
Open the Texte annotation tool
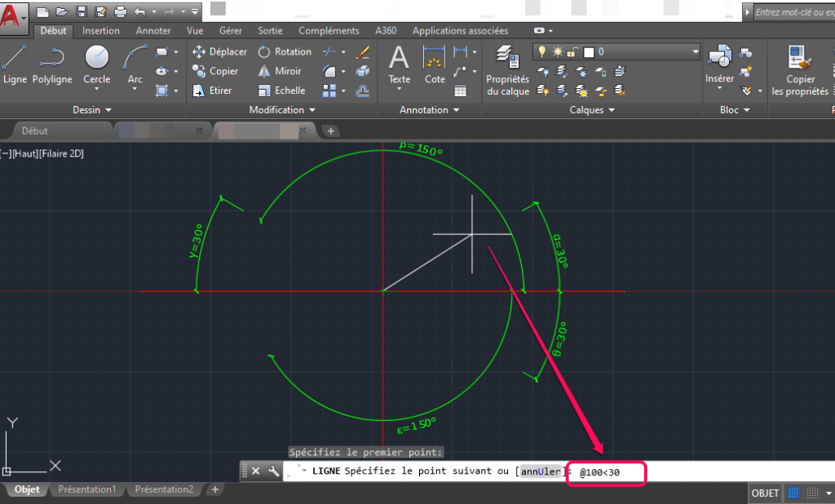point(399,65)
